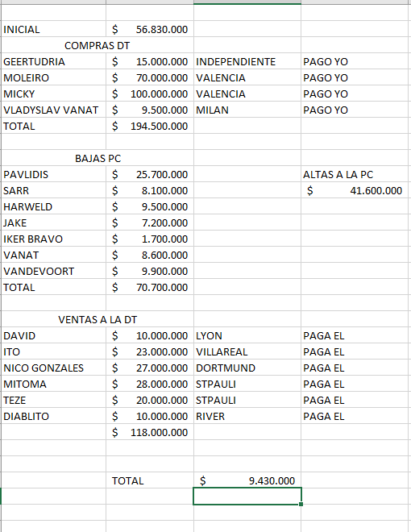Click the 194.500.000 purchases total
This screenshot has width=411, height=532.
[x=150, y=126]
